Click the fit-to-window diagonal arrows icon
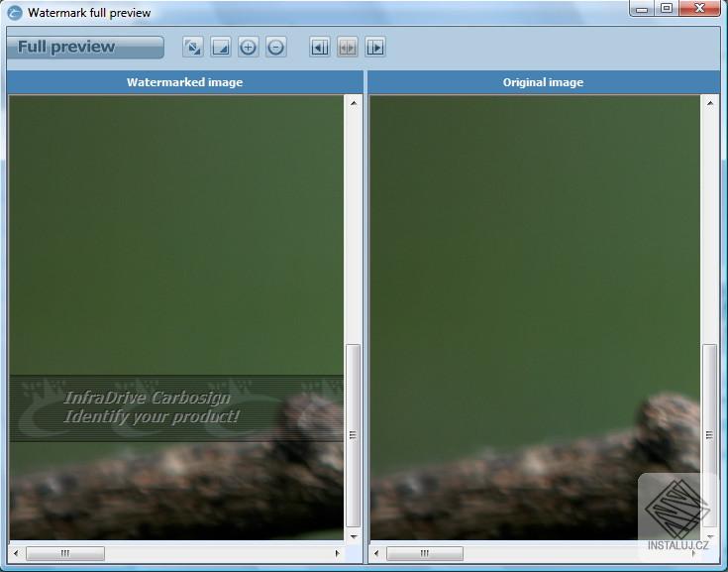Image resolution: width=728 pixels, height=572 pixels. [x=192, y=47]
